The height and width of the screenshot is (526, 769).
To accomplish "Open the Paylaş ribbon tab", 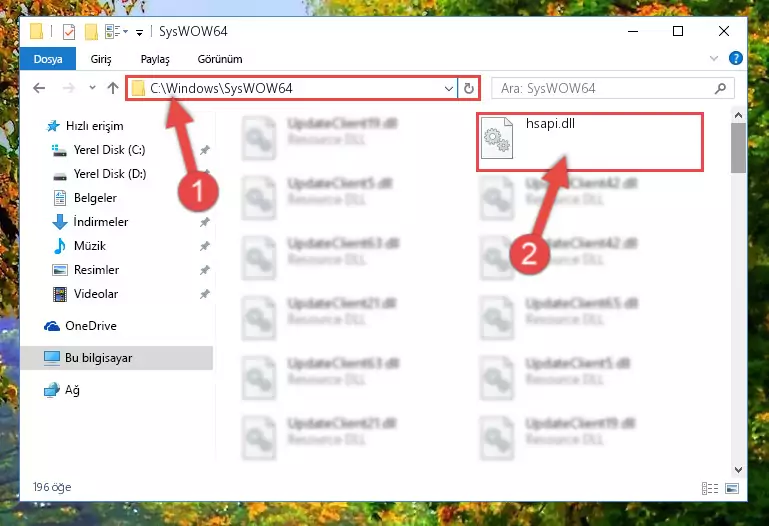I will click(x=155, y=59).
